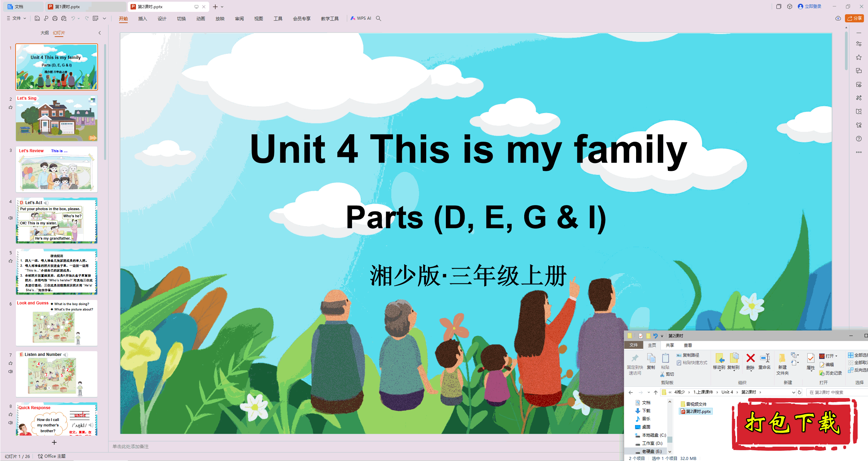The height and width of the screenshot is (461, 868).
Task: Click the cloud upload icon
Action: point(838,18)
